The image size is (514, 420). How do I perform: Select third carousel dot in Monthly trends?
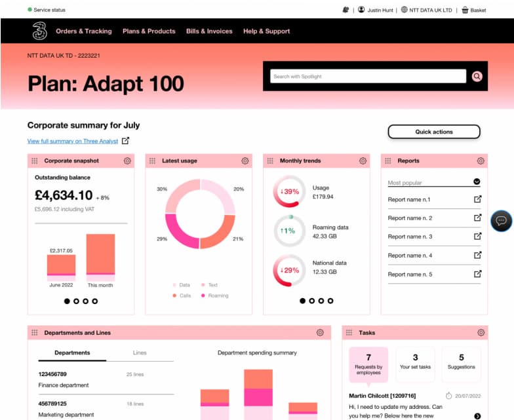point(321,301)
